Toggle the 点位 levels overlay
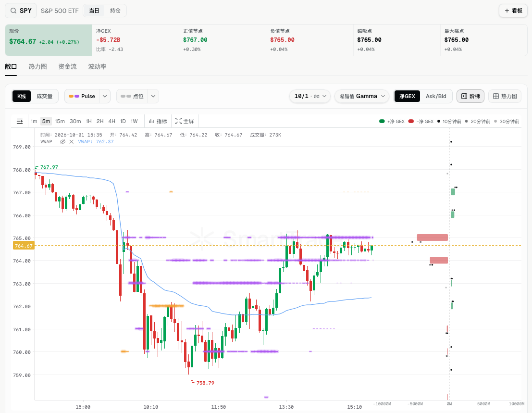The width and height of the screenshot is (532, 413). 132,96
